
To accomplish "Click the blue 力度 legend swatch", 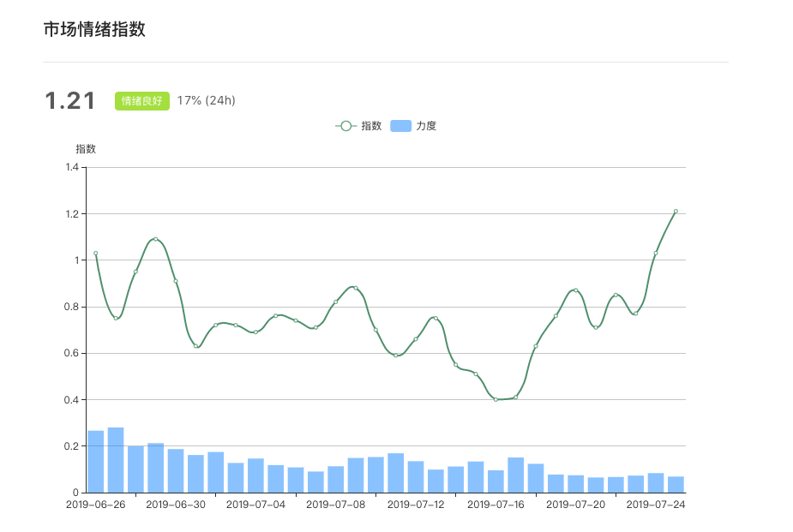I will pyautogui.click(x=401, y=126).
